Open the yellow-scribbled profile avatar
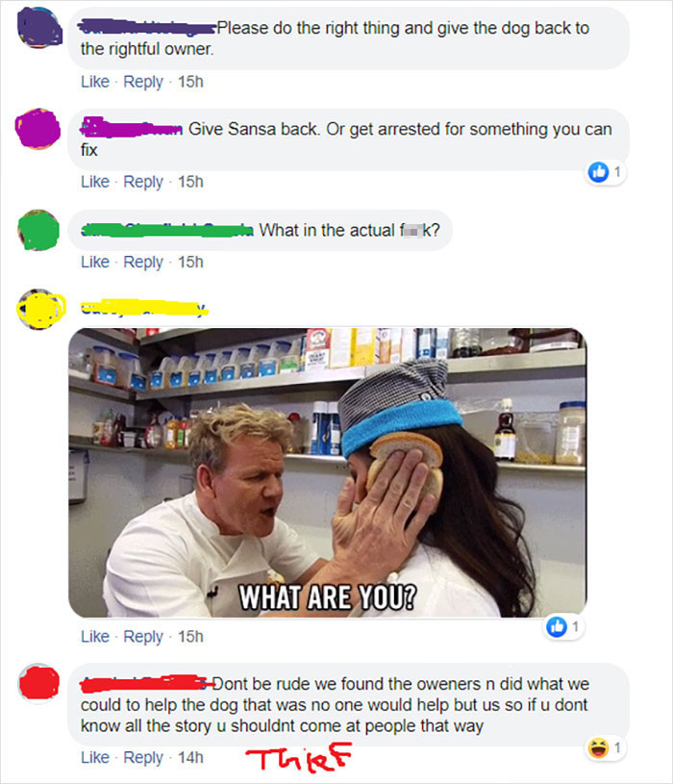673x784 pixels. (x=39, y=309)
